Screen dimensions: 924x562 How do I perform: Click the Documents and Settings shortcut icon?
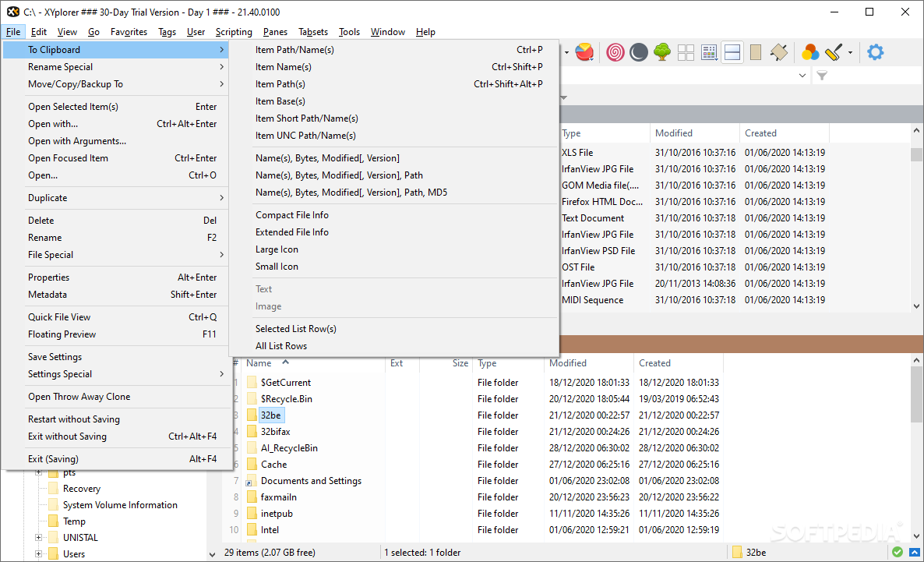point(252,481)
